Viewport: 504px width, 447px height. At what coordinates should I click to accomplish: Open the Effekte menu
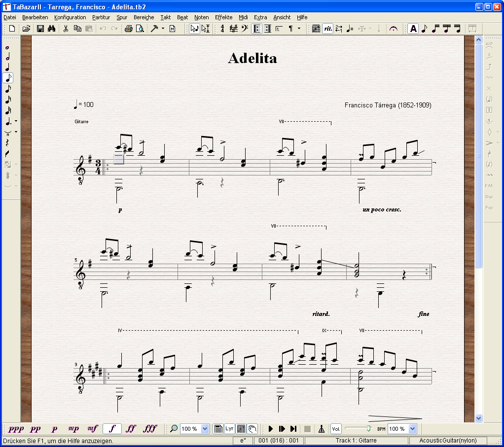point(223,17)
